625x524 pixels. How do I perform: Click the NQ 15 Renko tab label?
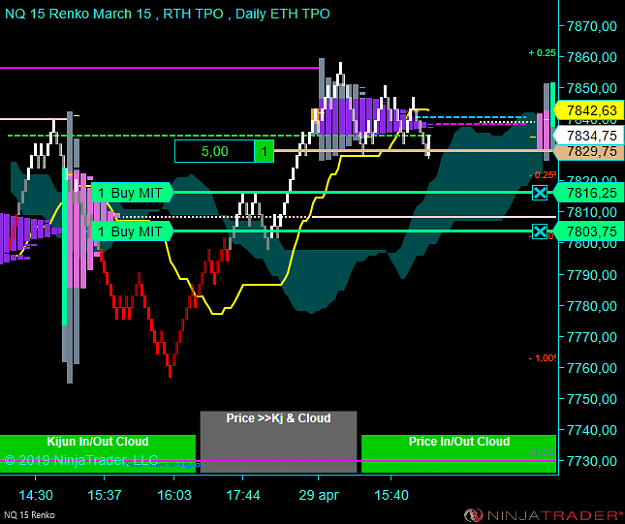pos(29,515)
